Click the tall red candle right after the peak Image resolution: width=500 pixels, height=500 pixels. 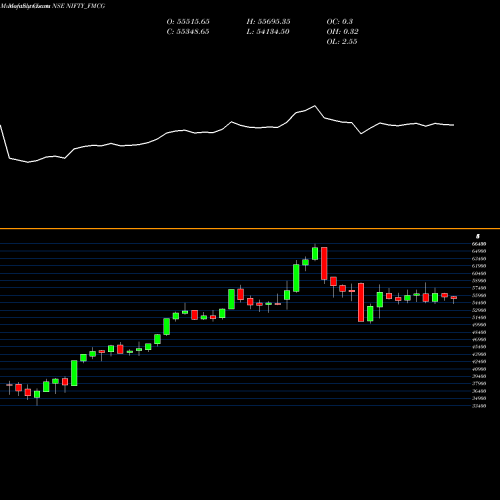click(x=324, y=263)
